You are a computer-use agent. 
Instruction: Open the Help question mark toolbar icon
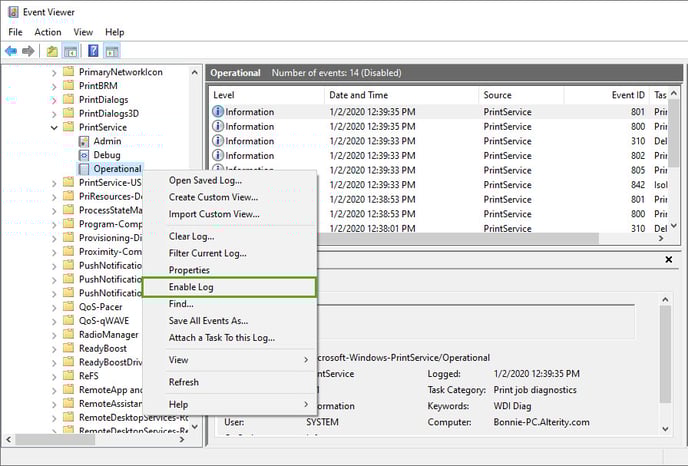(x=93, y=51)
